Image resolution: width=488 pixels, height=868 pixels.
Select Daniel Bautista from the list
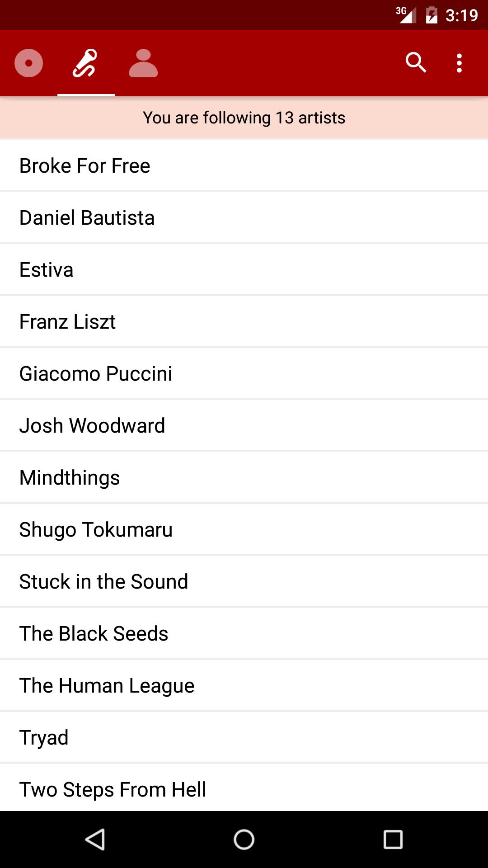tap(244, 217)
